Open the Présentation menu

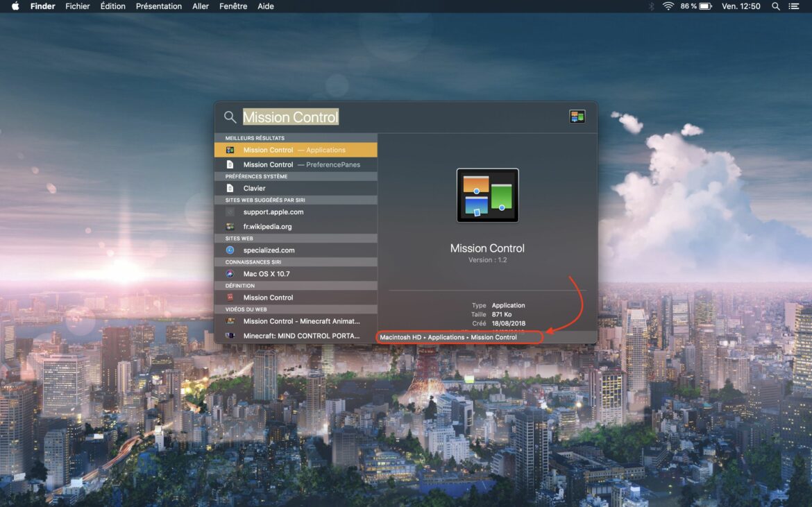(158, 6)
